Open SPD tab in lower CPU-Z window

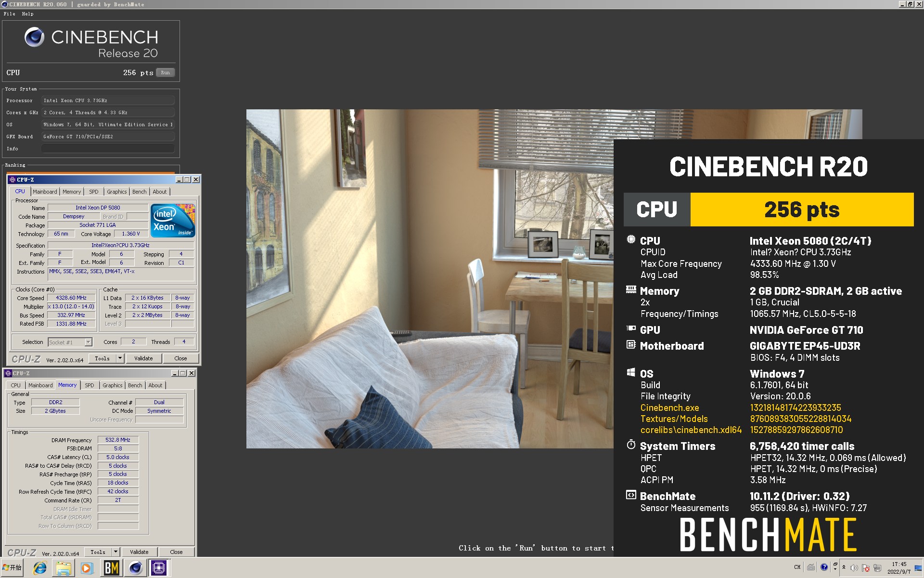coord(90,385)
